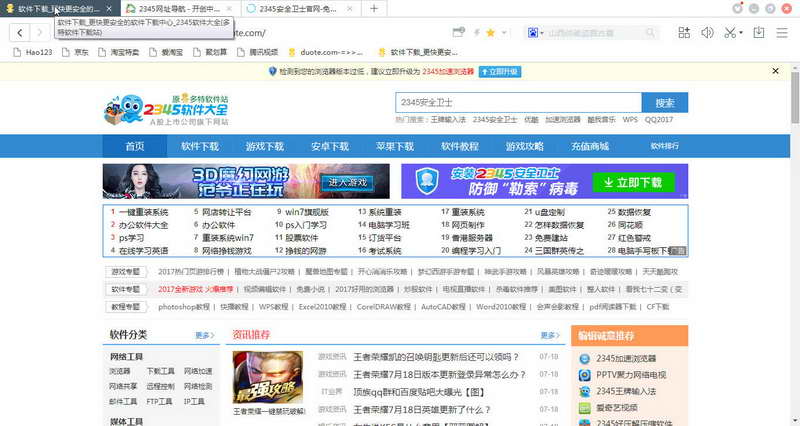Open the duote.com bookmark

click(326, 52)
